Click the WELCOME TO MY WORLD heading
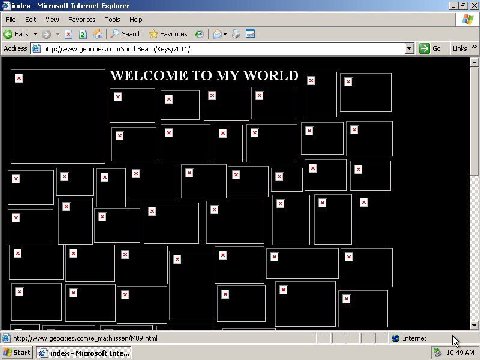This screenshot has height=360, width=480. pos(204,76)
